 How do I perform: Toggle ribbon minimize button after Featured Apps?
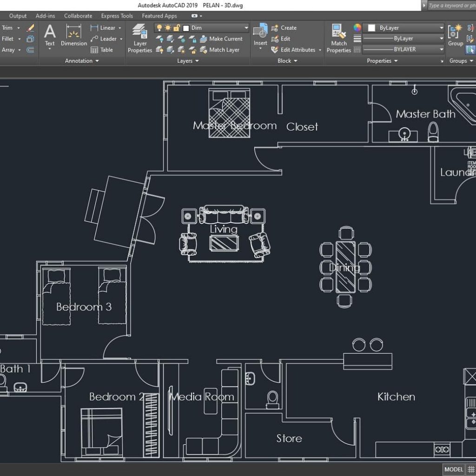[x=195, y=16]
